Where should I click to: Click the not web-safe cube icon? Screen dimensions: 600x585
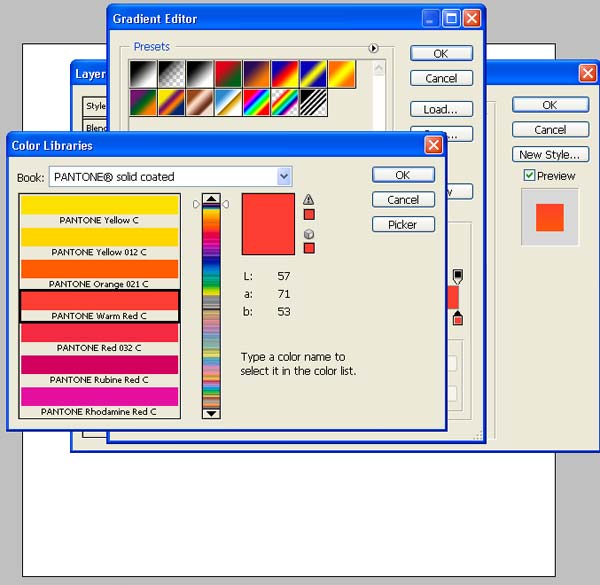309,234
